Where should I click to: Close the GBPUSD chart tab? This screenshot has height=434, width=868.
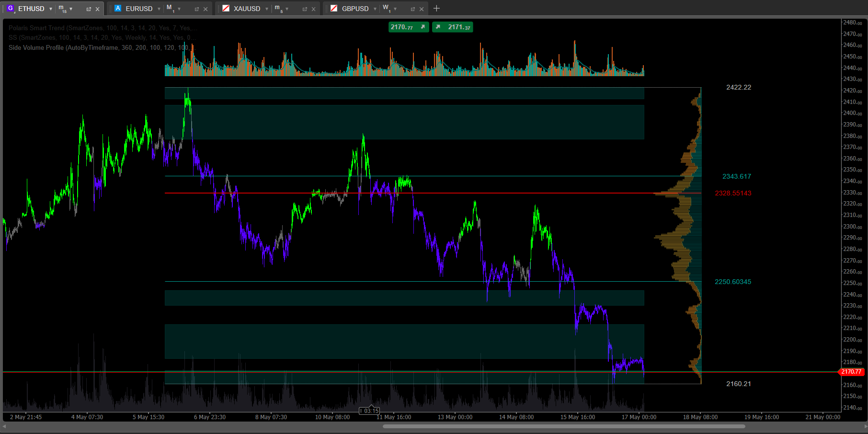click(x=422, y=9)
